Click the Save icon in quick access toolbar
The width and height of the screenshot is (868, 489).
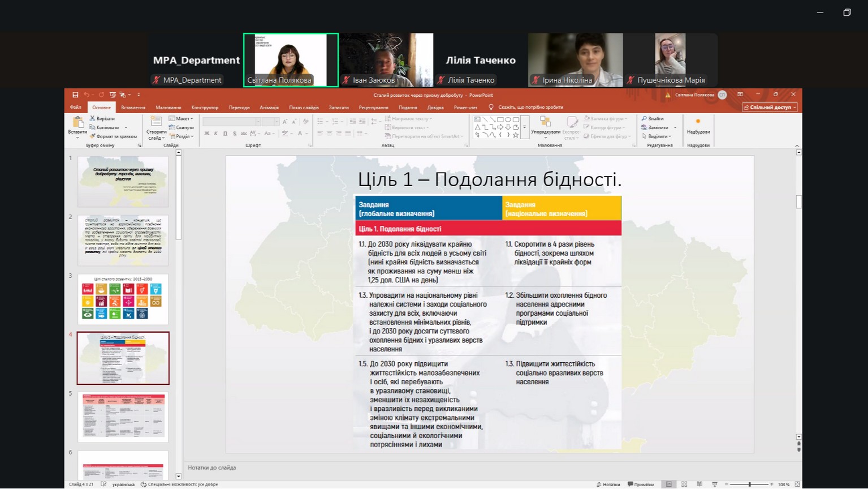pyautogui.click(x=75, y=95)
